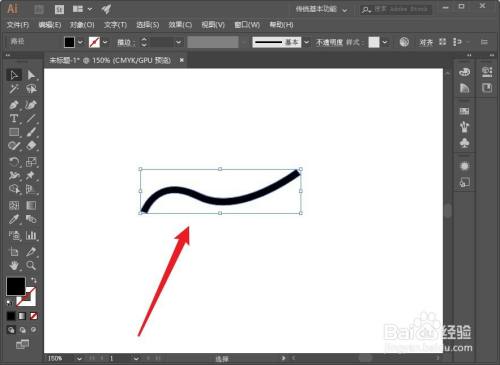The width and height of the screenshot is (500, 365).
Task: Select the Shape Builder tool
Action: (x=14, y=189)
